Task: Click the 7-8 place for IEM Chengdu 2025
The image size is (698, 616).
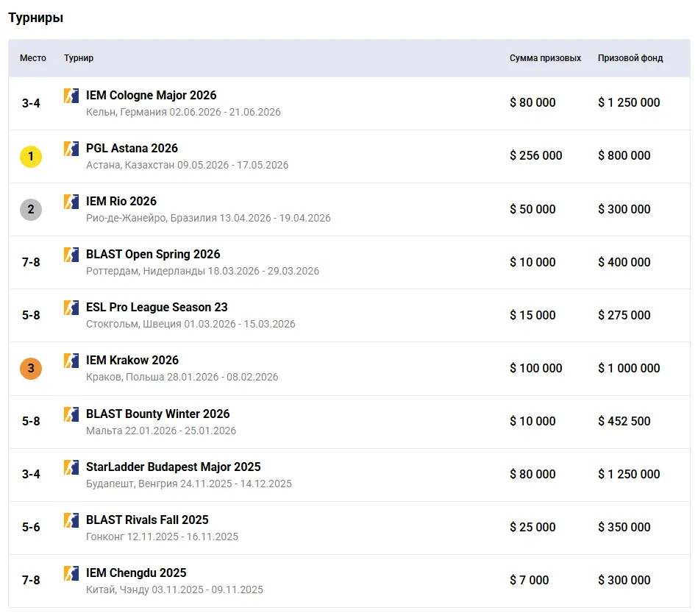Action: [31, 581]
